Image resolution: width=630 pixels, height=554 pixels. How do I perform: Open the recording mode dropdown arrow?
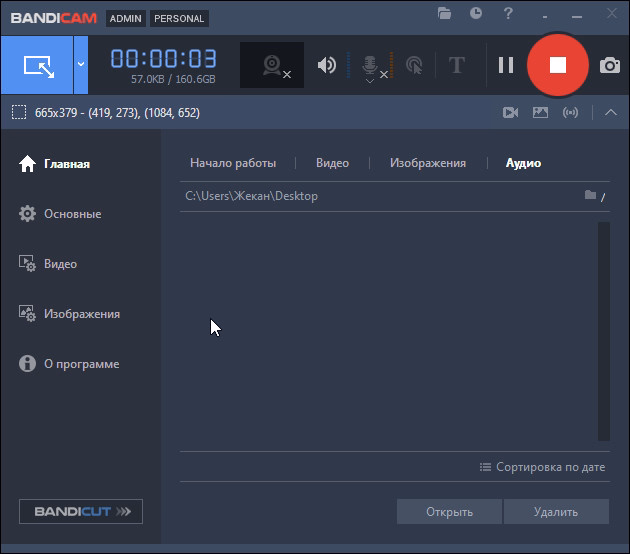[81, 66]
